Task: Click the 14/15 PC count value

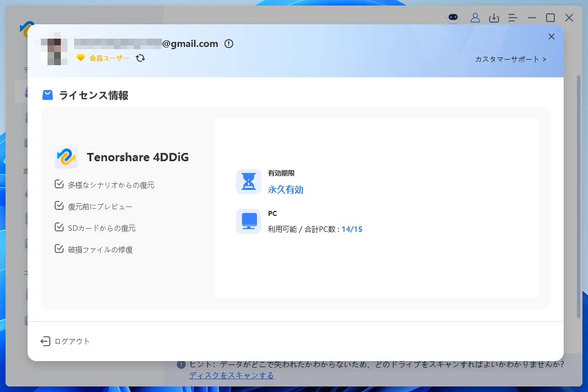Action: pyautogui.click(x=351, y=229)
